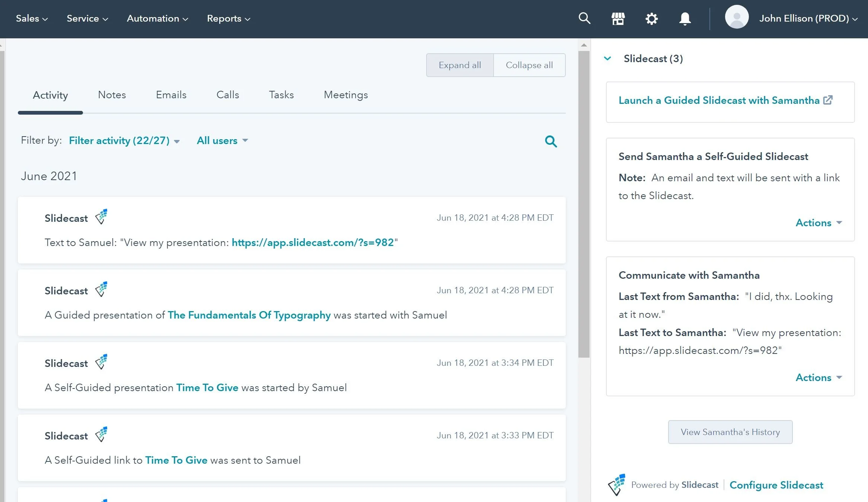Image resolution: width=868 pixels, height=502 pixels.
Task: Open the Automation menu
Action: point(157,18)
